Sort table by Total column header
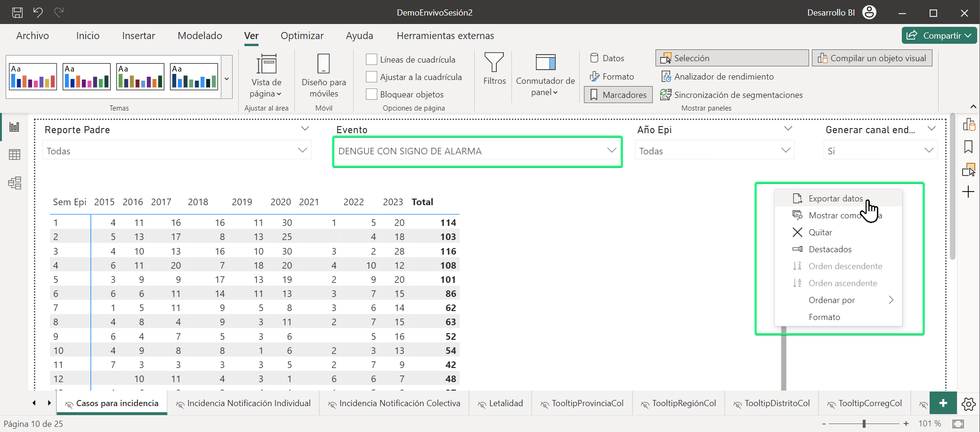The width and height of the screenshot is (980, 432). coord(422,202)
